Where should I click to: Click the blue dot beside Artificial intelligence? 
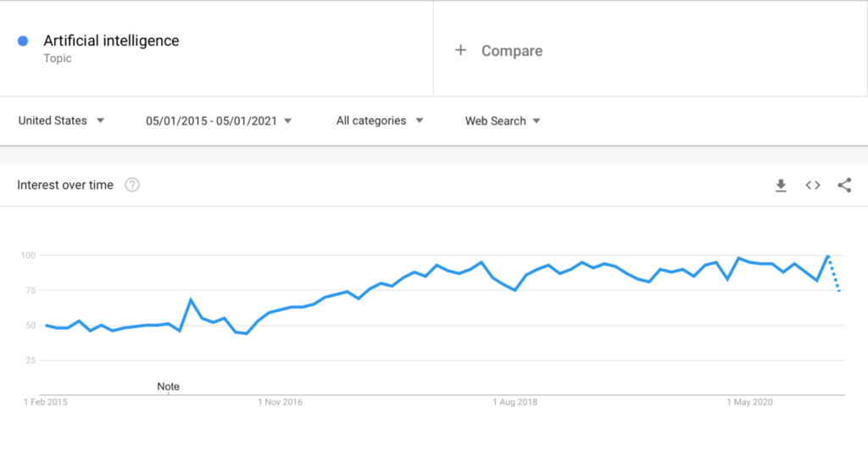[23, 41]
